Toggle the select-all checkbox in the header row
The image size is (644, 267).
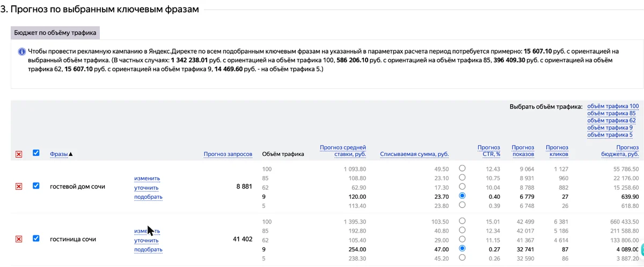[x=36, y=153]
